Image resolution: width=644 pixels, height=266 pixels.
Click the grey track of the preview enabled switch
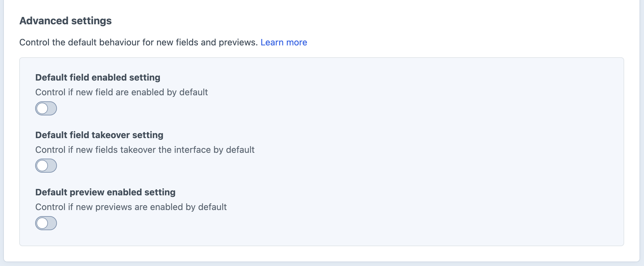coord(52,223)
